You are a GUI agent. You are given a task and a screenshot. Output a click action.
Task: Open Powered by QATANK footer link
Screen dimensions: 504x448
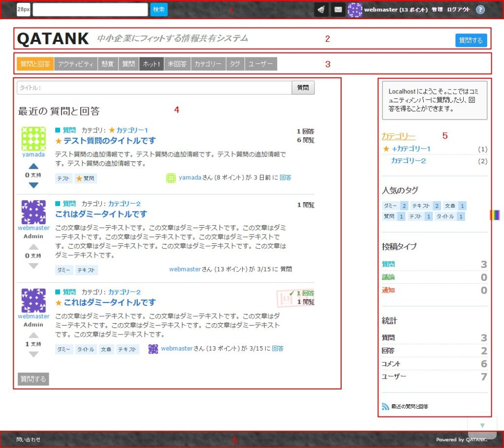[462, 439]
